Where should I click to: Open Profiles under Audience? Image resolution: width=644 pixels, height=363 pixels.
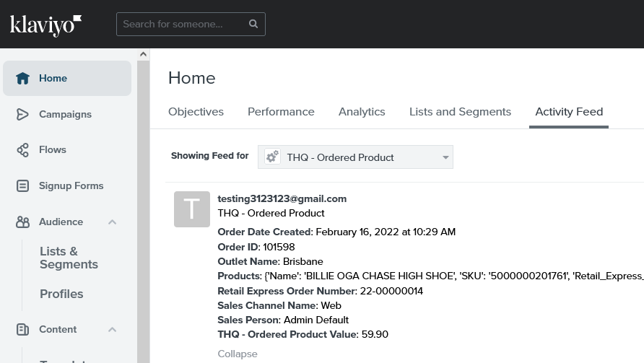click(x=61, y=294)
